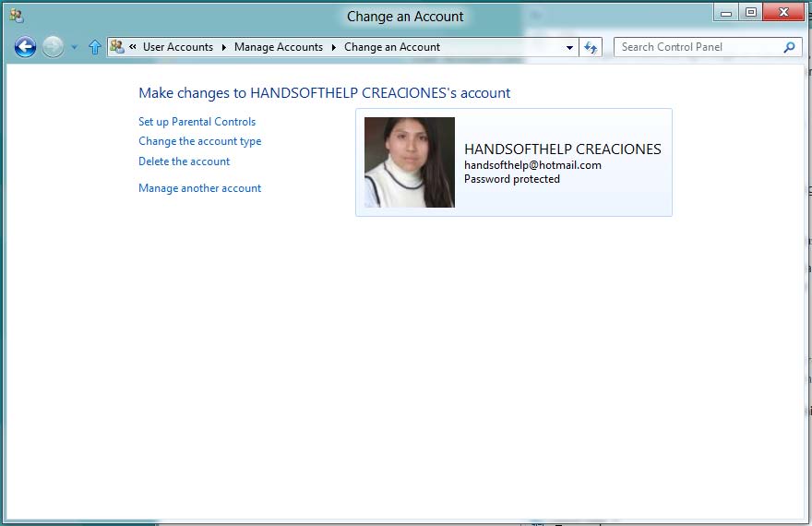Choose Manage another account
Screen dimensions: 812x526
point(199,188)
